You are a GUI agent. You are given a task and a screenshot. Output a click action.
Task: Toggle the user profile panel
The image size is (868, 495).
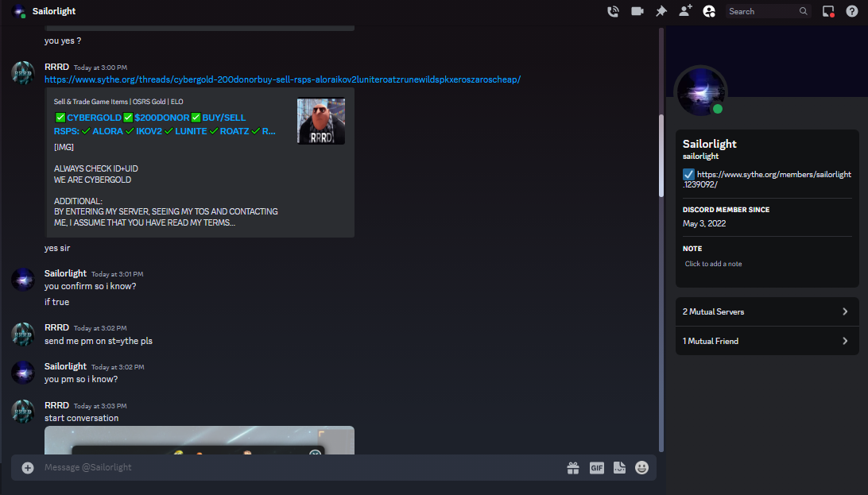click(x=709, y=11)
